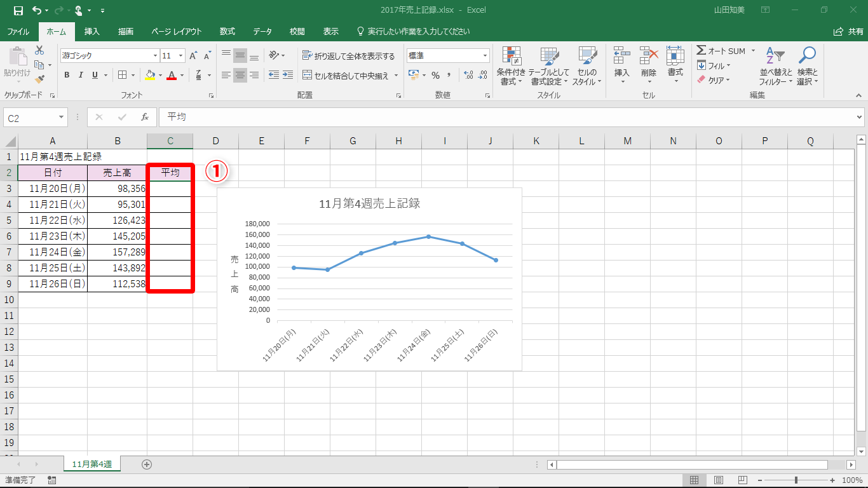868x488 pixels.
Task: Align cell text to the right
Action: [x=254, y=75]
